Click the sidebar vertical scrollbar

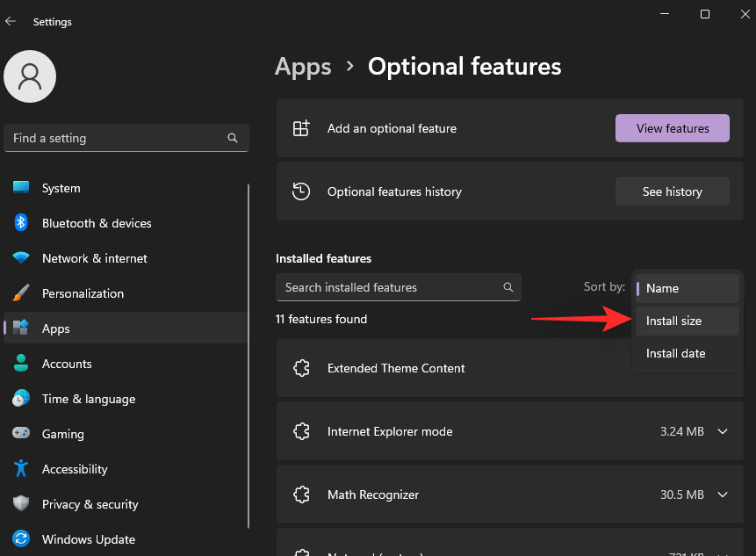[248, 356]
